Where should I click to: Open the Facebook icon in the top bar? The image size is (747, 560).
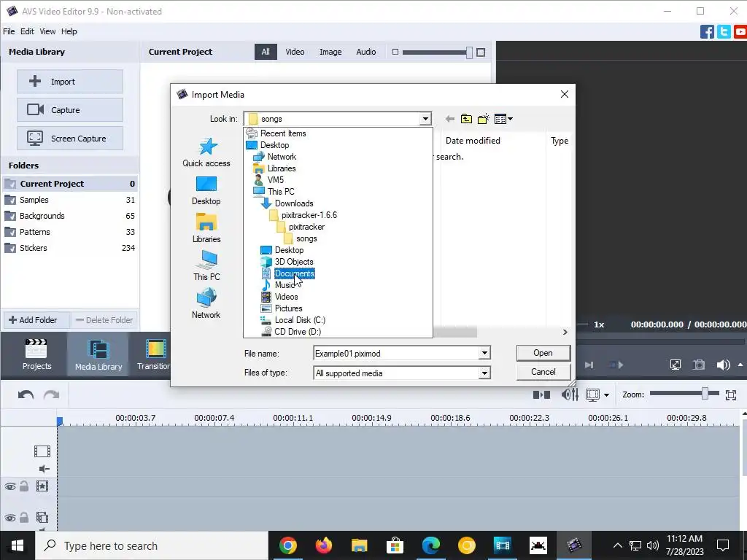707,32
